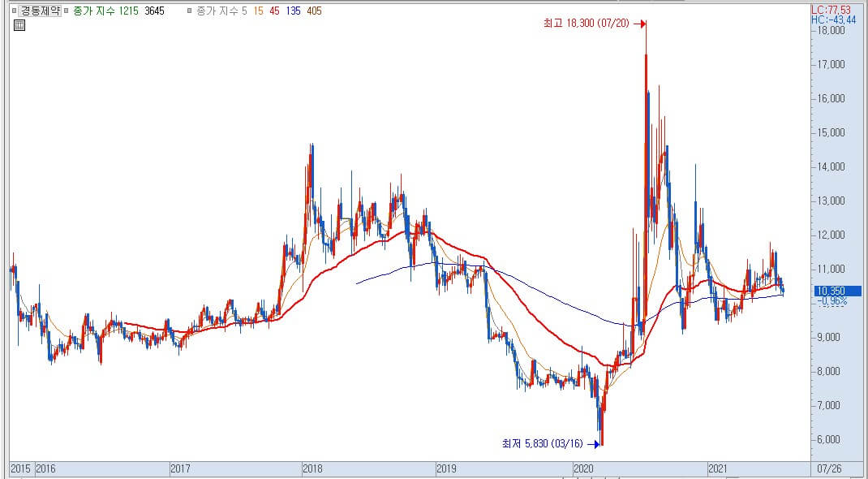868x479 pixels.
Task: Click the square marker before 경동제약
Action: (15, 11)
